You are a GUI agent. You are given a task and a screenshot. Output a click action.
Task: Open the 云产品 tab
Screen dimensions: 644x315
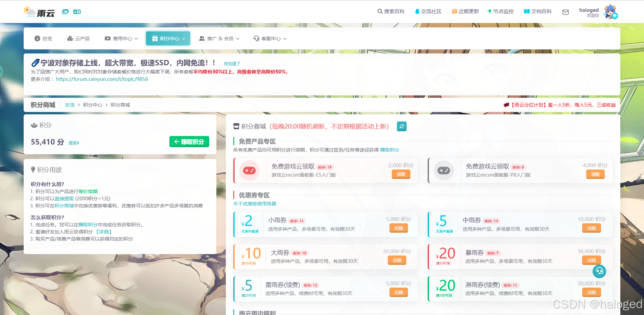point(78,39)
